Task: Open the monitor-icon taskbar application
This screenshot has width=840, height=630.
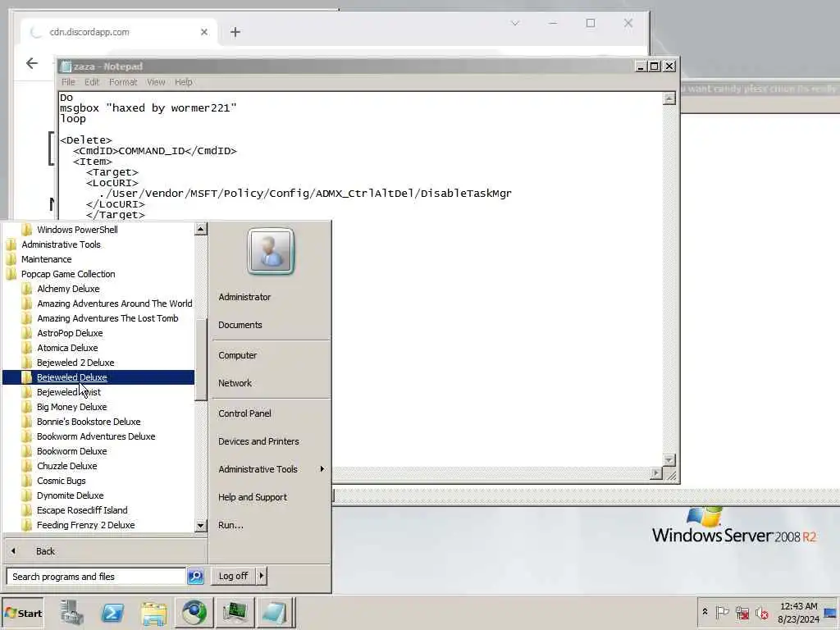Action: (x=234, y=613)
